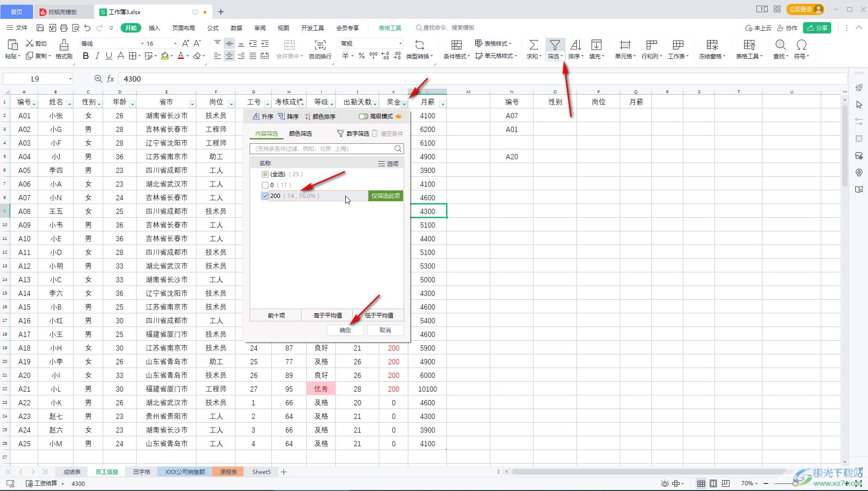Switch to the 成绩表 sheet tab
Image resolution: width=868 pixels, height=491 pixels.
point(72,472)
